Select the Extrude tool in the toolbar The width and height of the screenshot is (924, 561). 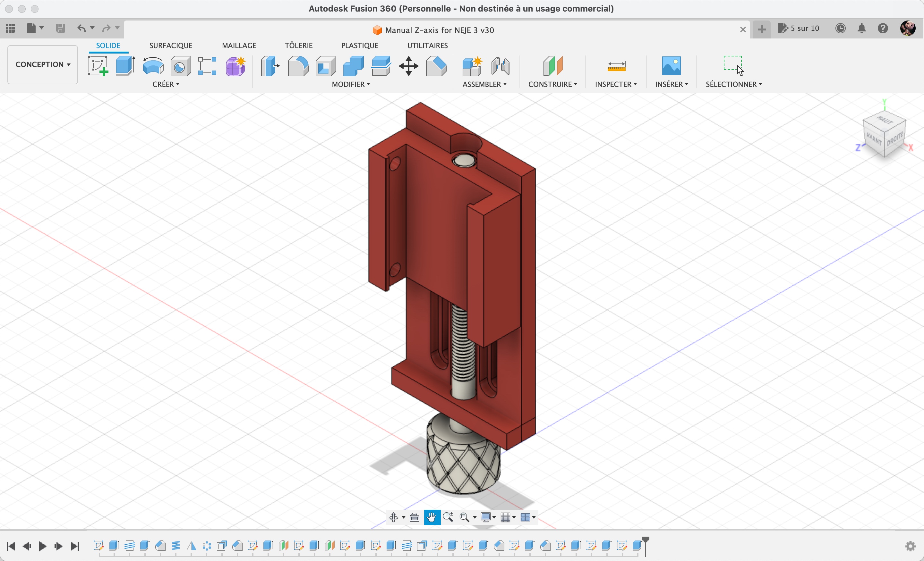point(124,66)
